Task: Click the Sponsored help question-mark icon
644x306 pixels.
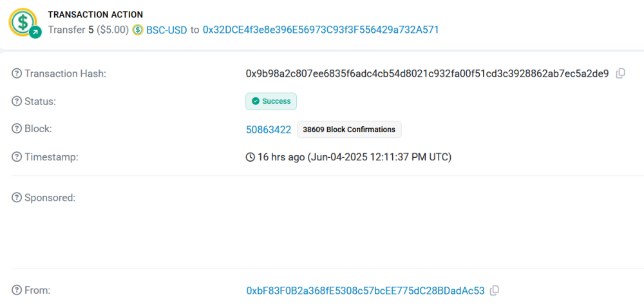Action: (x=17, y=198)
